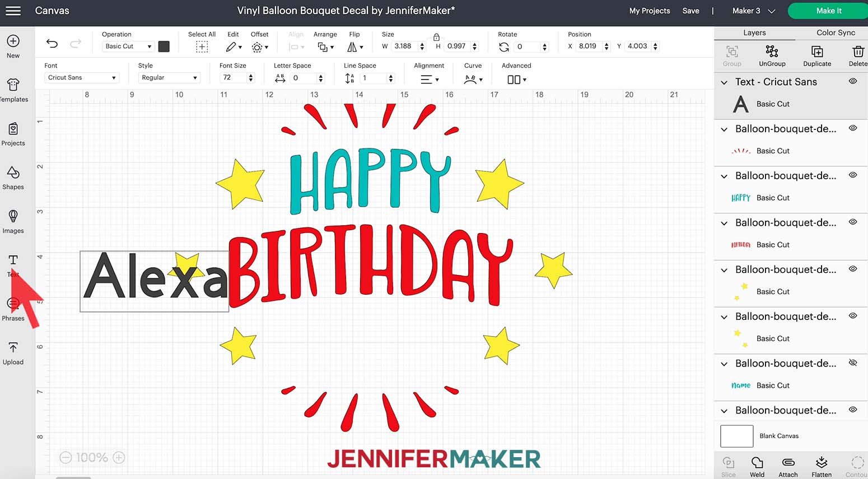Click the Blank Canvas color thumbnail
This screenshot has height=479, width=868.
point(736,436)
